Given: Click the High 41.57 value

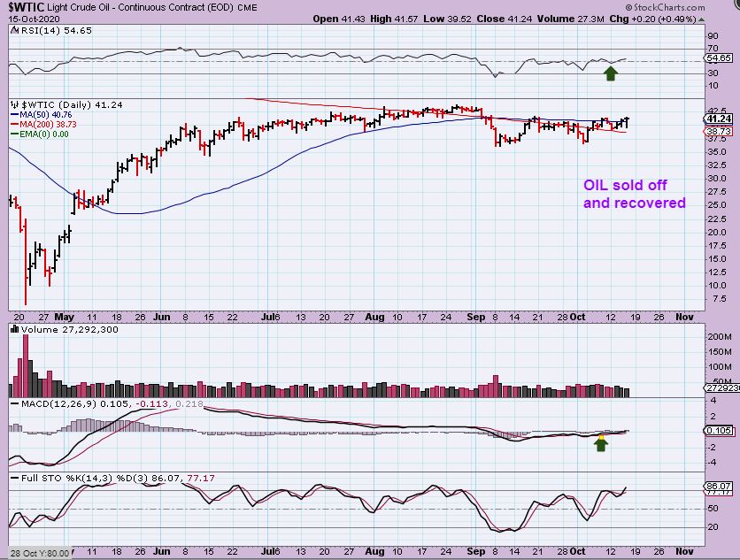Looking at the screenshot, I should pos(394,19).
